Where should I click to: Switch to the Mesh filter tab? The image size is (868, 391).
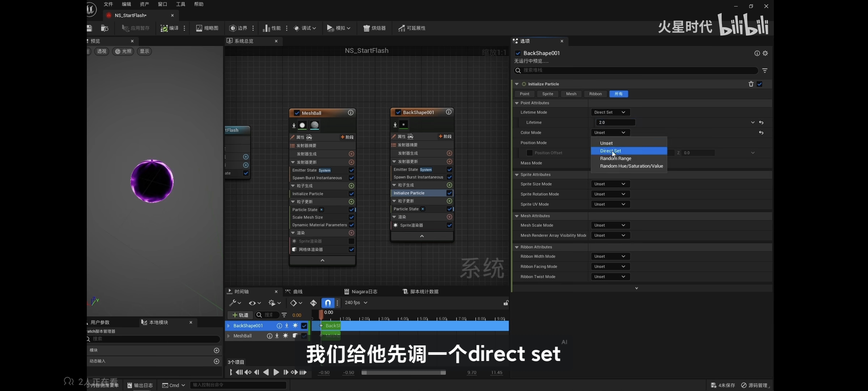[x=571, y=94]
